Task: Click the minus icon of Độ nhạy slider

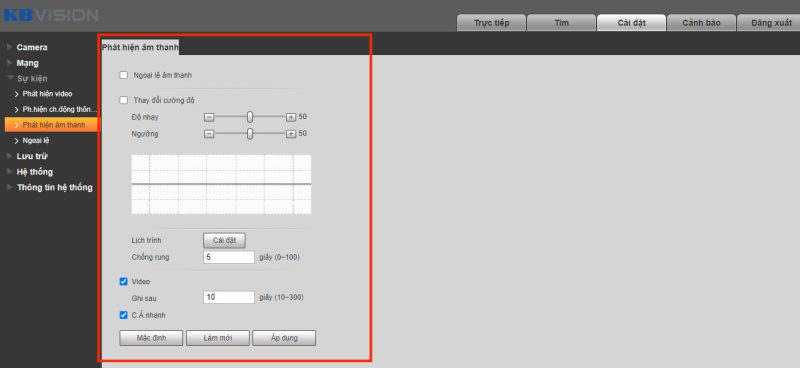Action: 209,117
